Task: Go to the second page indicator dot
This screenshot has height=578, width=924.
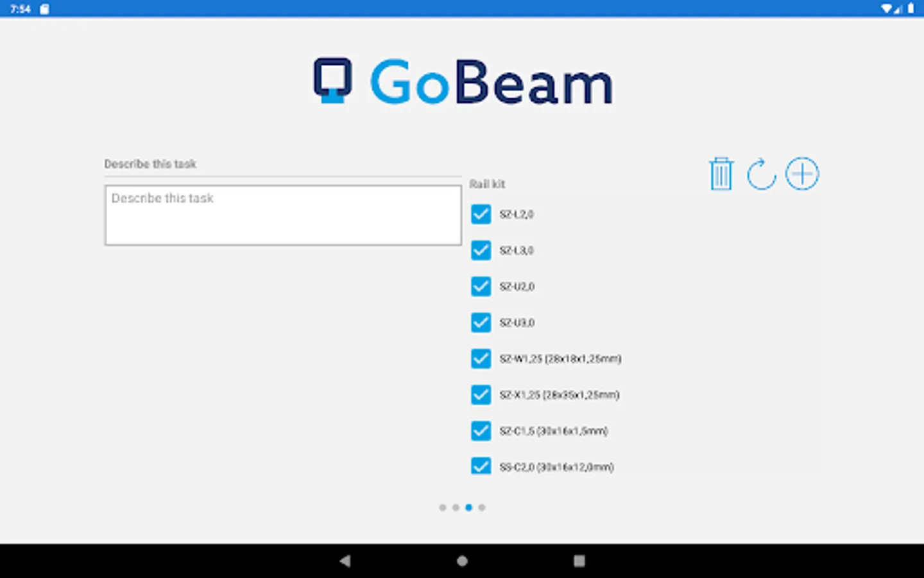Action: click(x=456, y=507)
